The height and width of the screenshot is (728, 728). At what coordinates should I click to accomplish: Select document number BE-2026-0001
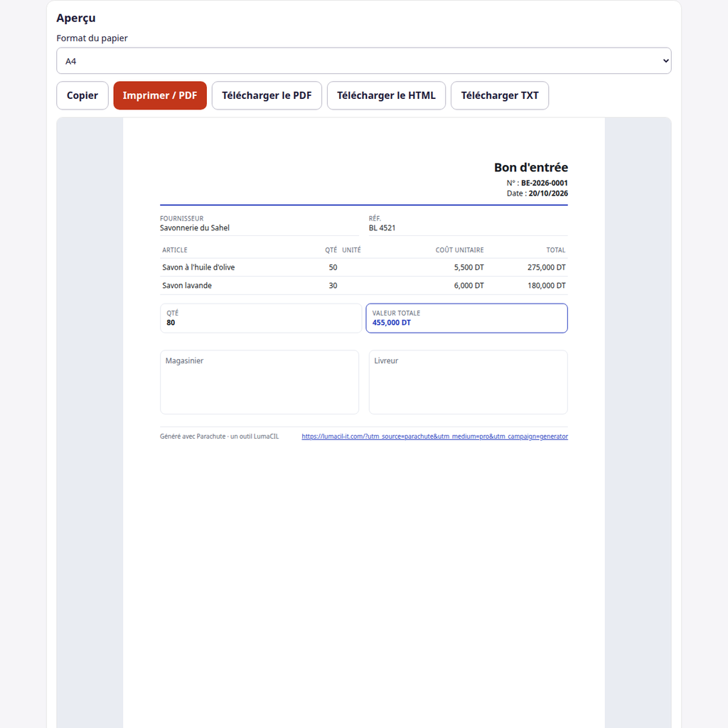pyautogui.click(x=544, y=183)
